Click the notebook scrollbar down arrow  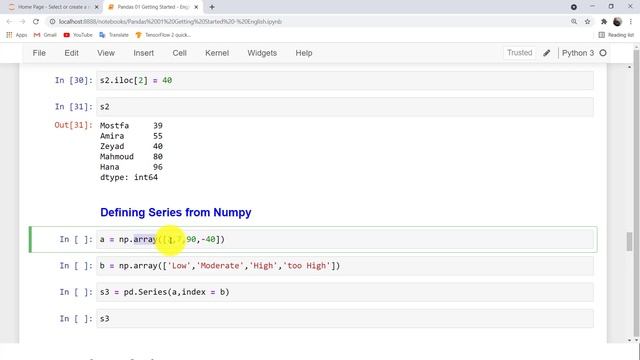point(629,340)
